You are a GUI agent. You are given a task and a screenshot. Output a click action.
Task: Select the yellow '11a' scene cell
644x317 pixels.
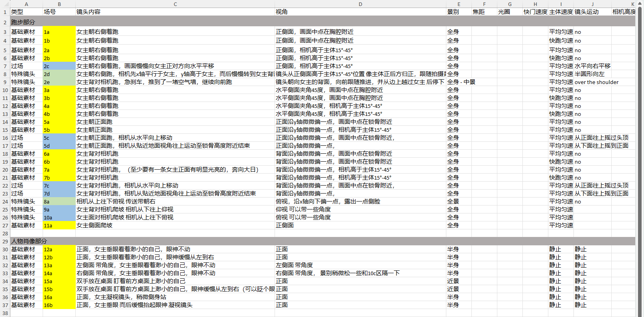[x=59, y=225]
